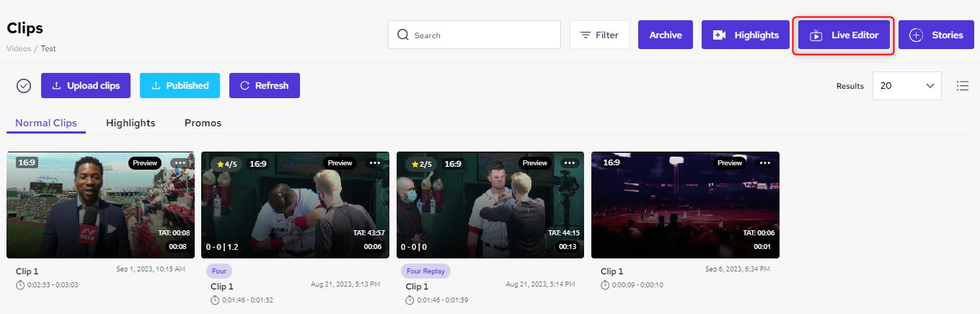The height and width of the screenshot is (314, 980).
Task: Open three-dot menu on fourth clip
Action: point(765,163)
